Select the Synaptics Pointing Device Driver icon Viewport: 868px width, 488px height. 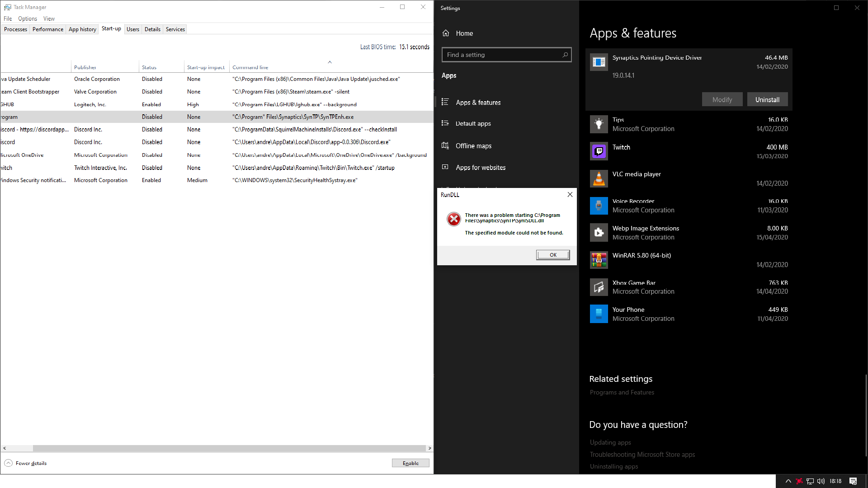click(x=599, y=62)
